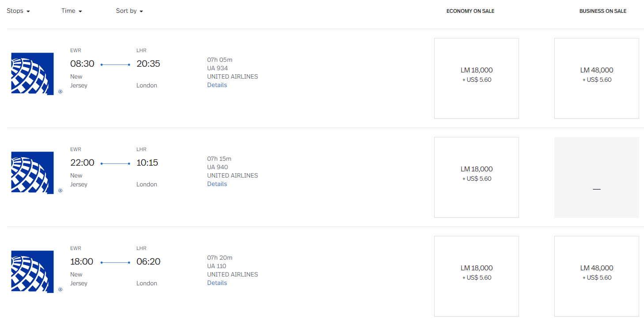View Details for flight UA 934
Viewport: 644px width, 322px height.
217,85
